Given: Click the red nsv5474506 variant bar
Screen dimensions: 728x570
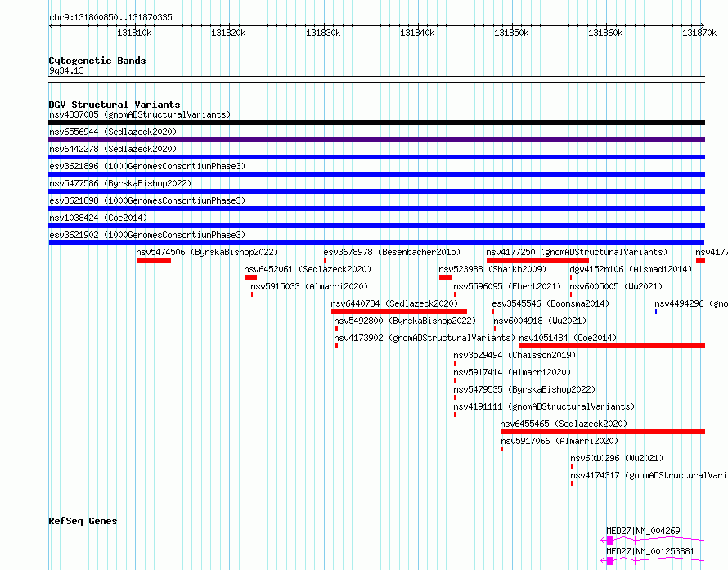Looking at the screenshot, I should (154, 260).
